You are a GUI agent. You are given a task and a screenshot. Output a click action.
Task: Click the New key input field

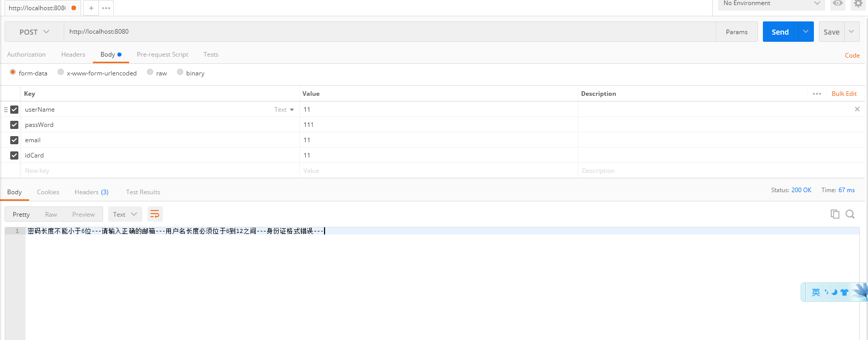point(160,171)
